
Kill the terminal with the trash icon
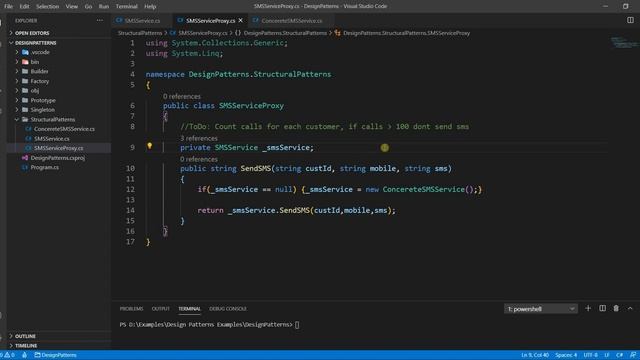point(616,309)
